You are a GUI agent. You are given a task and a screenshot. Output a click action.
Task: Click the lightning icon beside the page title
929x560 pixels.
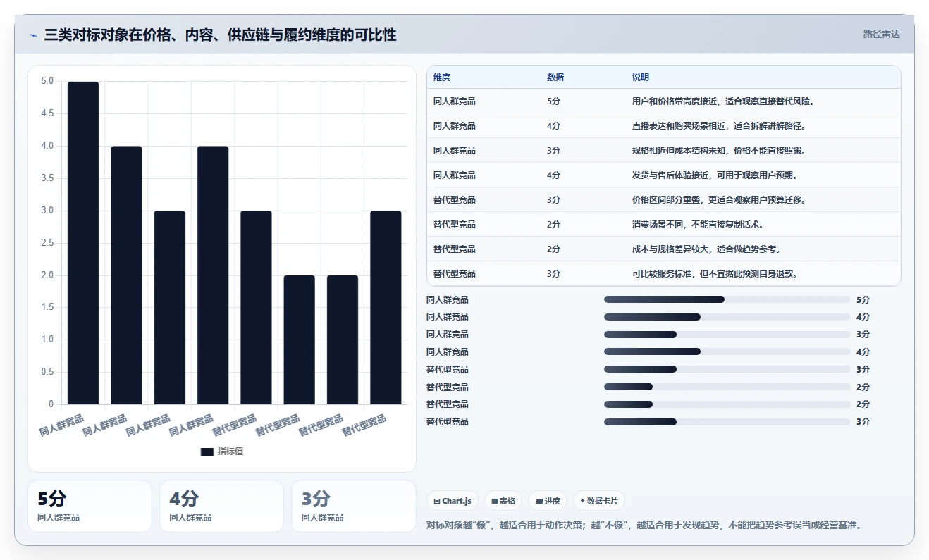pyautogui.click(x=34, y=35)
